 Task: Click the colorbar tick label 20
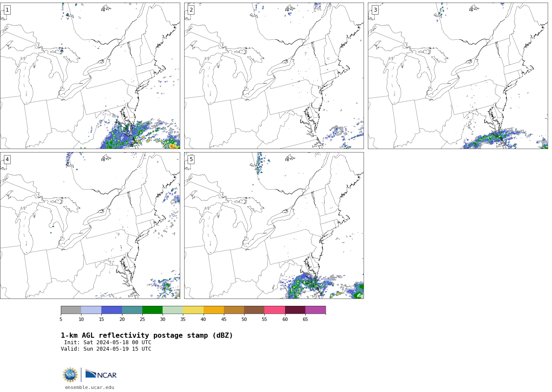click(122, 319)
